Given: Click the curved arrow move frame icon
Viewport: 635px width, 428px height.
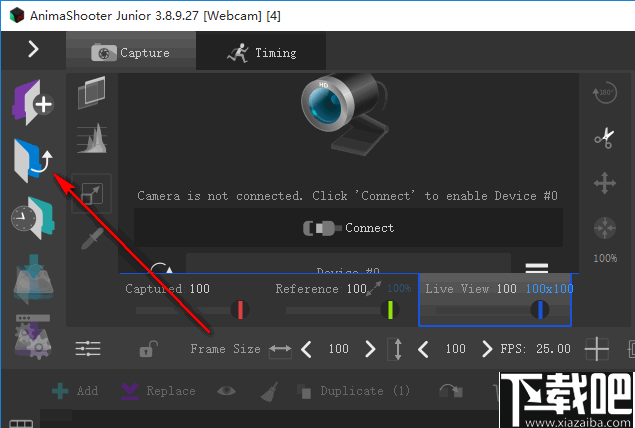Looking at the screenshot, I should (x=451, y=391).
